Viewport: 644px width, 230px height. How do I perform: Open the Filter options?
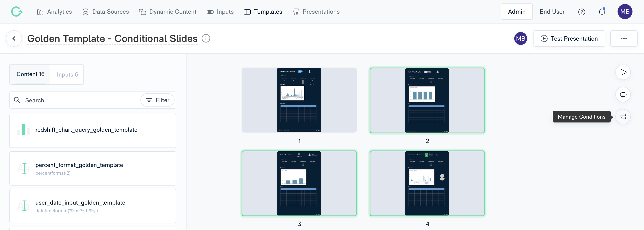(x=157, y=100)
